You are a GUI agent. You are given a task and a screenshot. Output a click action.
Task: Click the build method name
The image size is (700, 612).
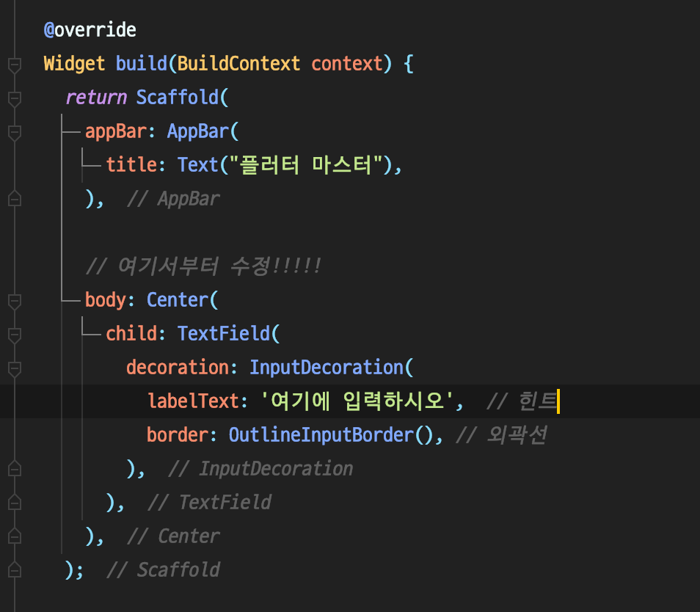tap(141, 64)
